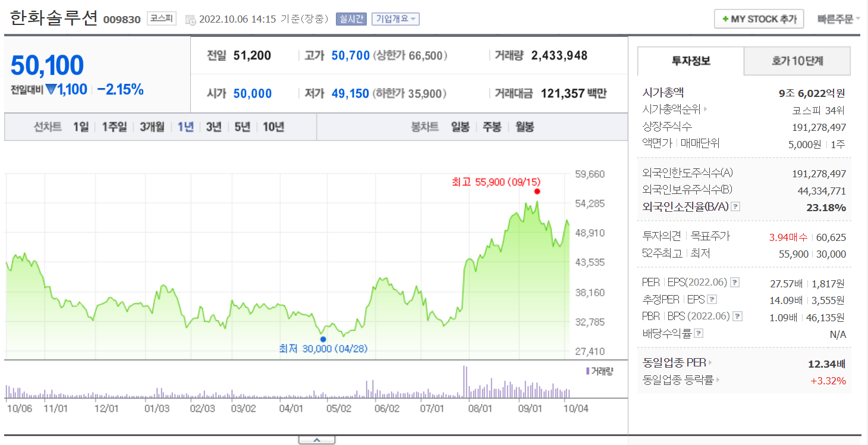This screenshot has height=445, width=868.
Task: Click the 저가 value 49,150
Action: [x=350, y=93]
